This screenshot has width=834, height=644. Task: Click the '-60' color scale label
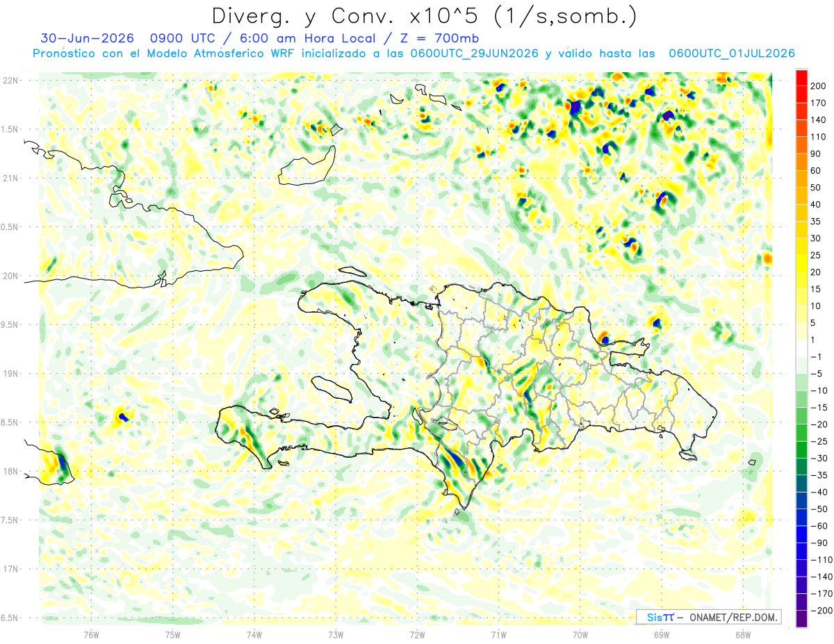pyautogui.click(x=819, y=526)
